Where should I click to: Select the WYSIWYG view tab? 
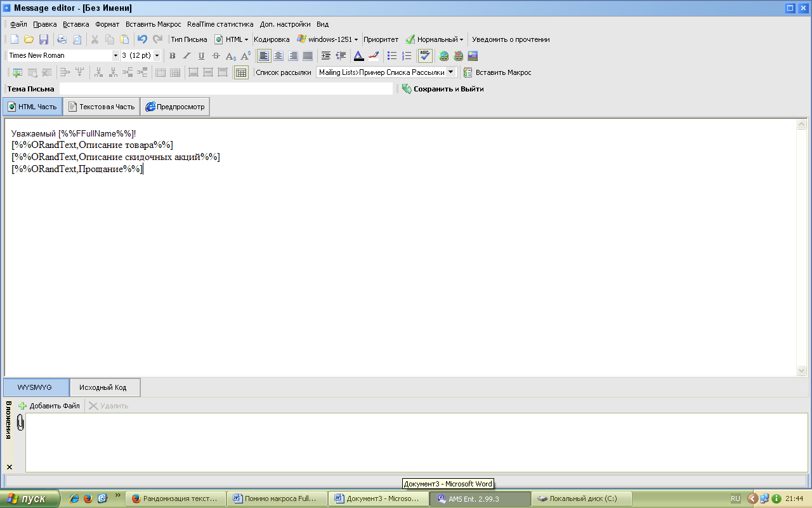tap(35, 387)
